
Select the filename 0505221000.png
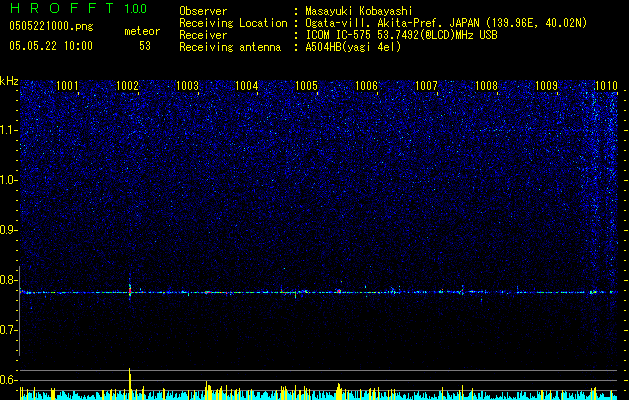[x=51, y=27]
